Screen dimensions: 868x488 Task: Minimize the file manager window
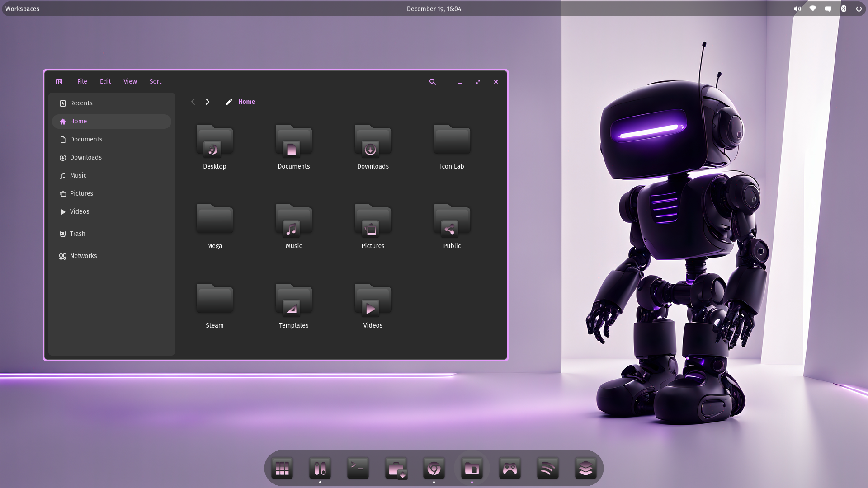(x=460, y=82)
